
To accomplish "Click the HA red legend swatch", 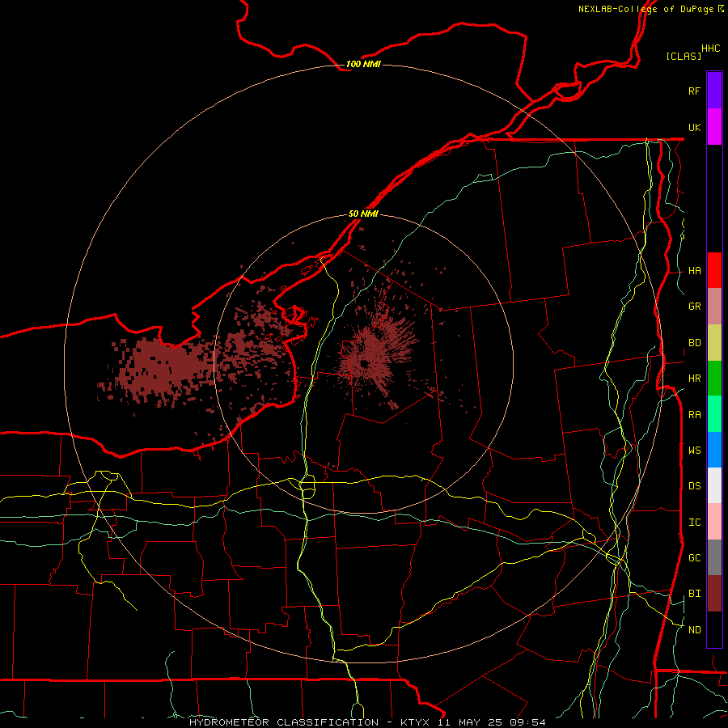I will [714, 270].
